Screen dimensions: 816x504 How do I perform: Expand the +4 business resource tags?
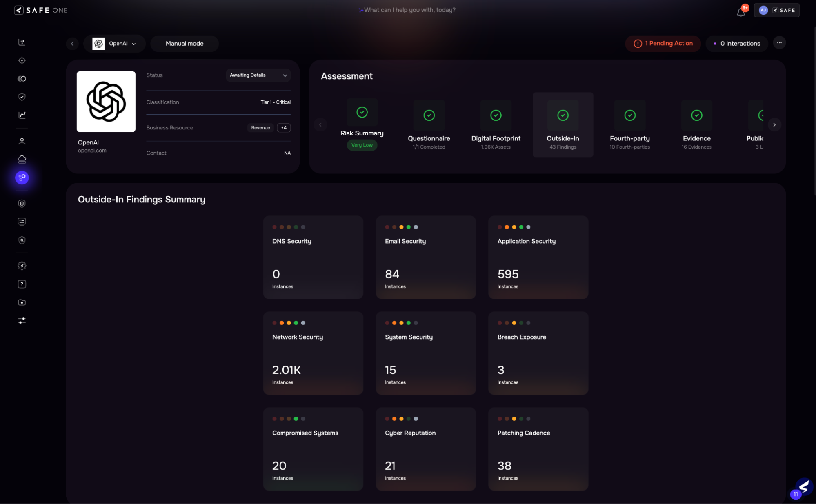pyautogui.click(x=284, y=128)
